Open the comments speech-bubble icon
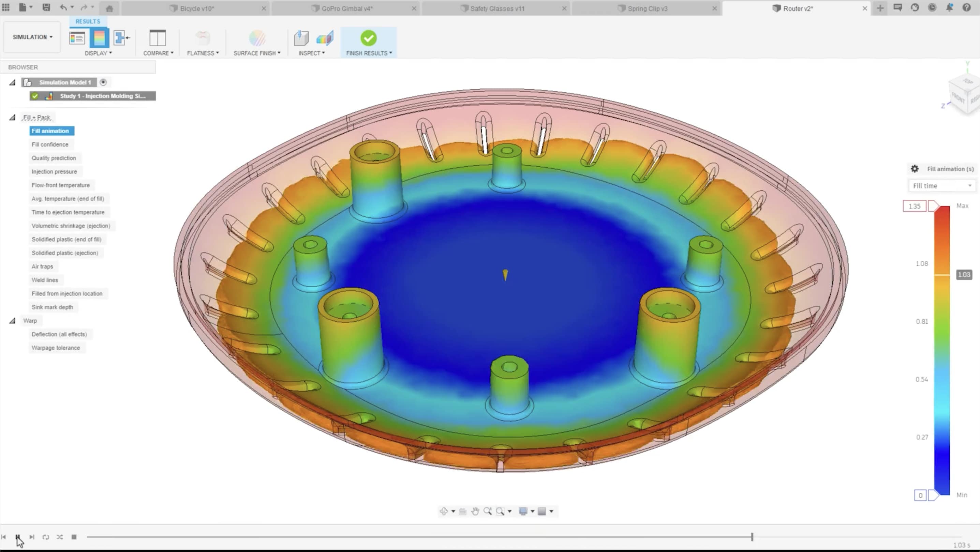 [x=897, y=7]
